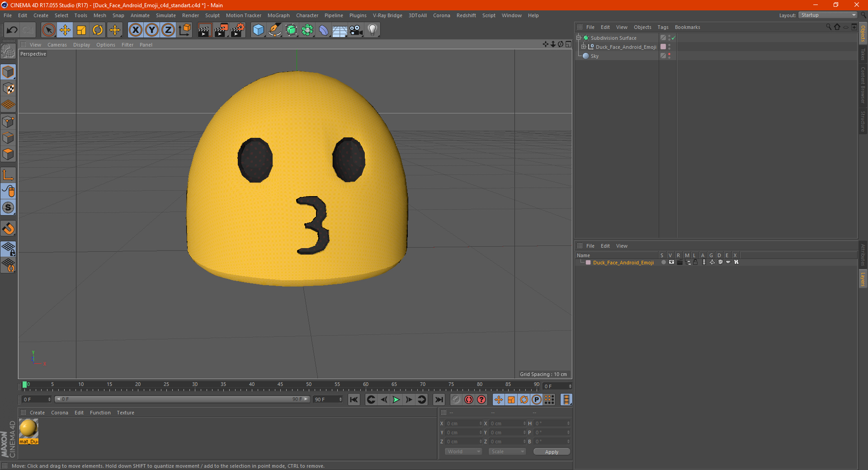Screen dimensions: 868x470
Task: Play the animation forwards
Action: [x=396, y=399]
